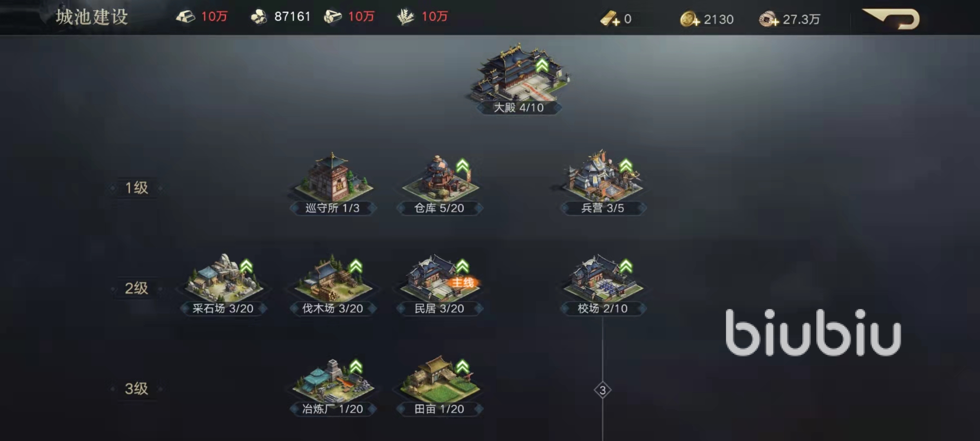The image size is (980, 441).
Task: Click the diamond node marked 3 below 校场
Action: click(x=603, y=390)
